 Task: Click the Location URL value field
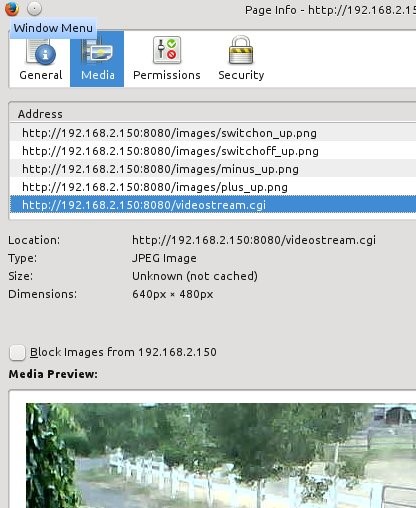click(x=254, y=240)
